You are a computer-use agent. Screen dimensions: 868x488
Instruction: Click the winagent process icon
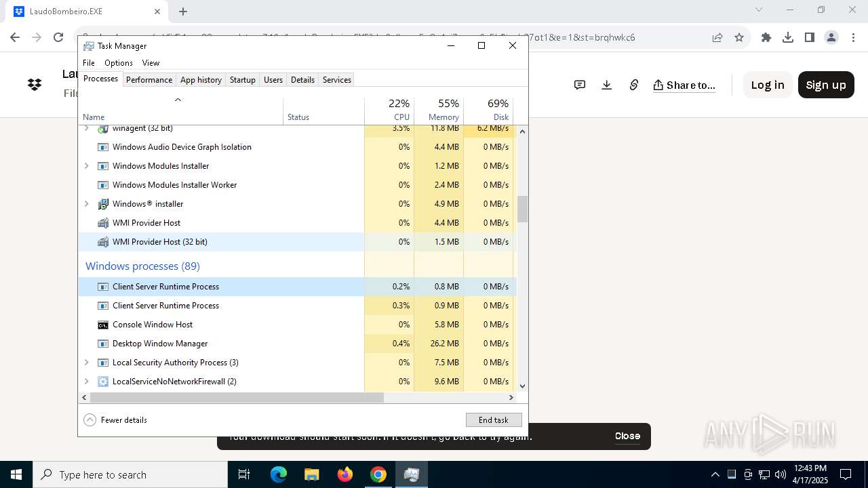click(x=103, y=128)
